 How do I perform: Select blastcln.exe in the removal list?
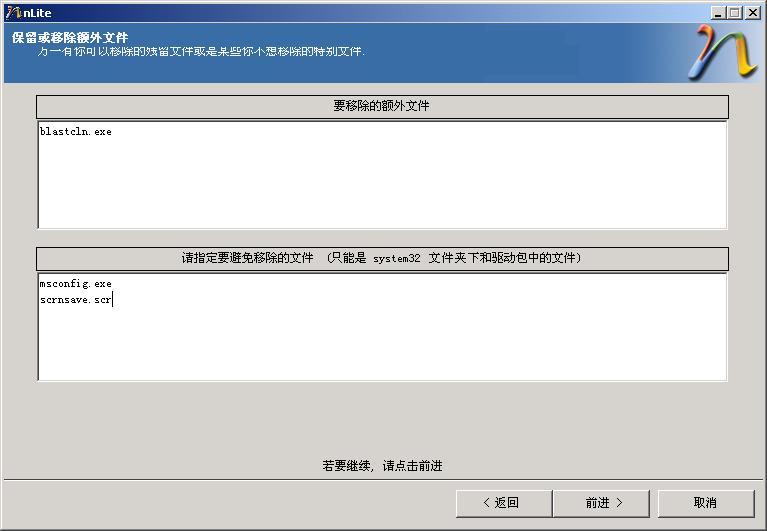point(76,132)
